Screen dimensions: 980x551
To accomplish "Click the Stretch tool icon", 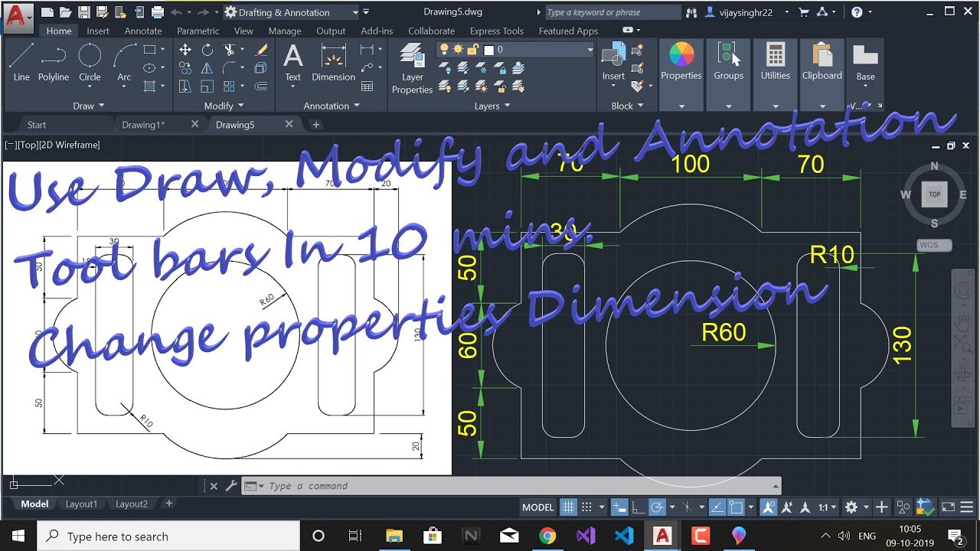I will tap(185, 86).
